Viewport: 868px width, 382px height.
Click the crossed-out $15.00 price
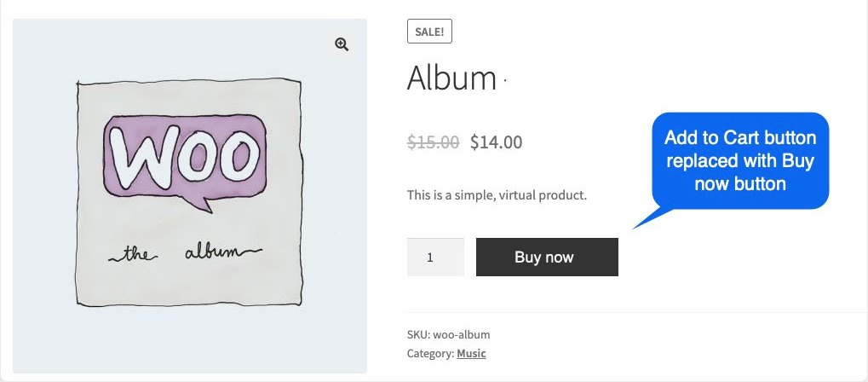point(433,142)
